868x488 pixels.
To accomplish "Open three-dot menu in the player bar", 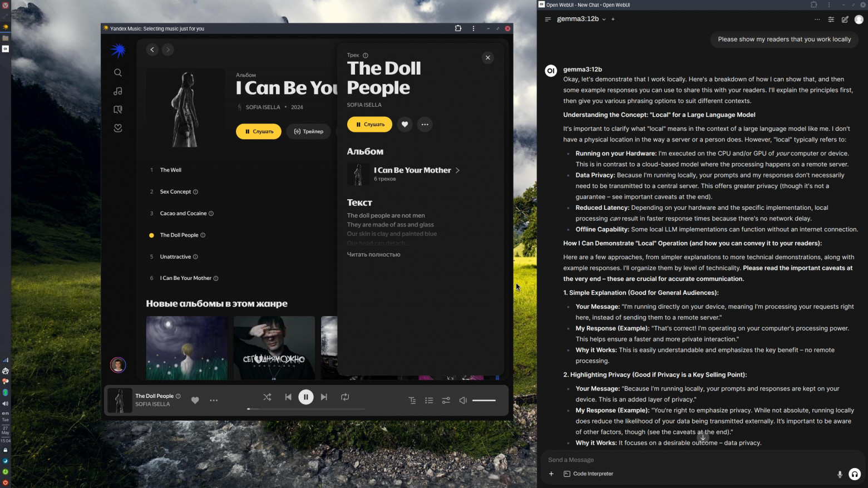I will coord(214,400).
